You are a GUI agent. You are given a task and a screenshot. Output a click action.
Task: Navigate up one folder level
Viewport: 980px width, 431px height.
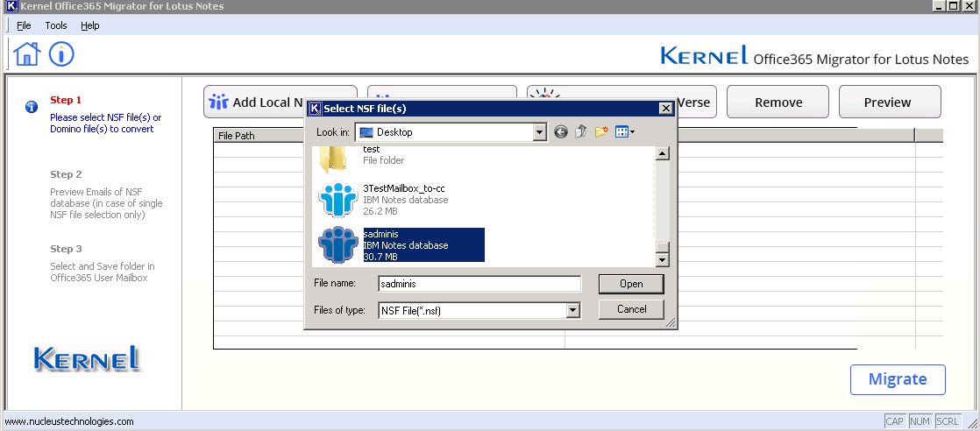(580, 131)
